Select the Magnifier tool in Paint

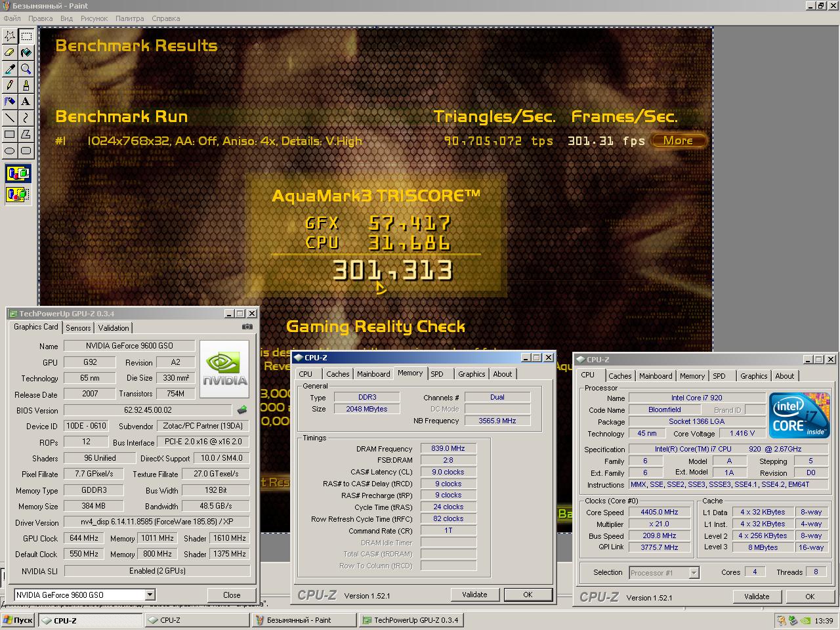pos(26,69)
